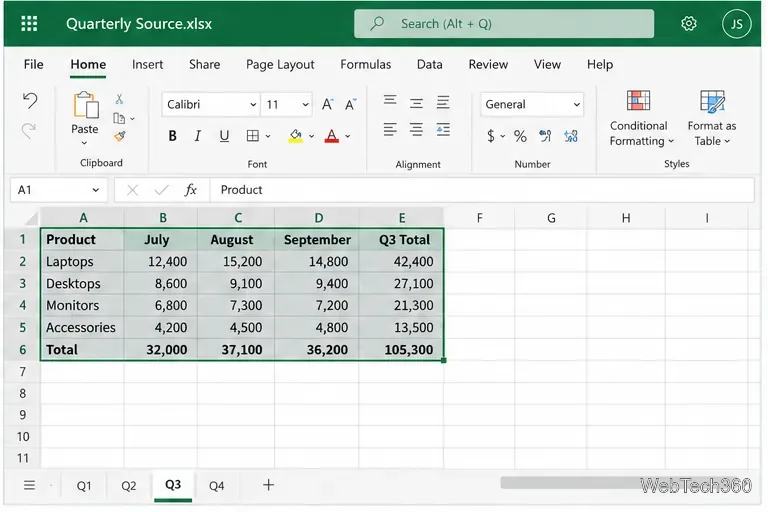Image resolution: width=768 pixels, height=512 pixels.
Task: Apply bottom align icon
Action: (443, 102)
